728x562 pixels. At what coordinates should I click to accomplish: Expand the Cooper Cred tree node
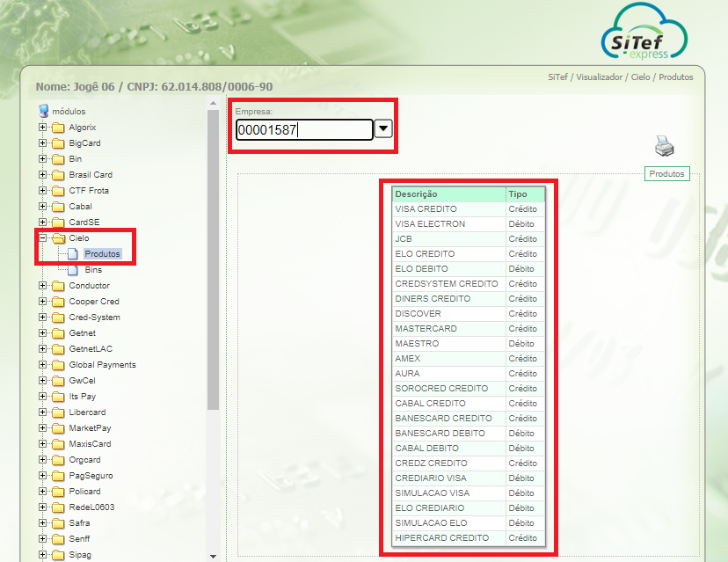coord(43,301)
